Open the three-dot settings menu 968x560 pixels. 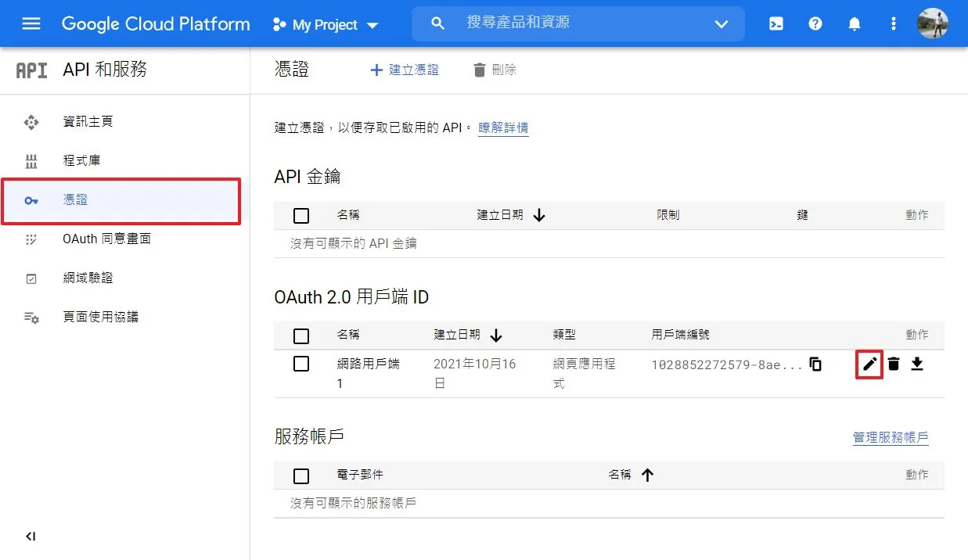tap(894, 23)
